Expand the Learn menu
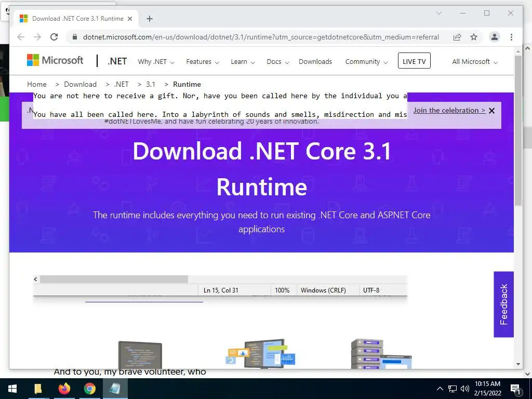This screenshot has height=399, width=532. tap(243, 62)
